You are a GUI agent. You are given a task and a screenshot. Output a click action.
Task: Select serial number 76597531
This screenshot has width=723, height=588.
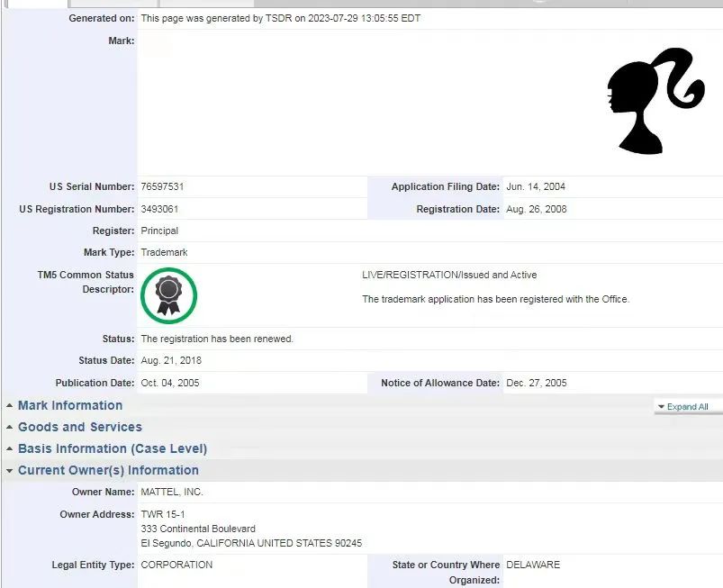point(162,186)
